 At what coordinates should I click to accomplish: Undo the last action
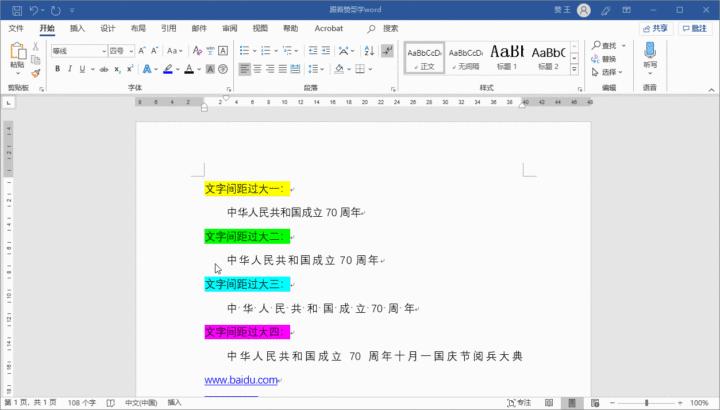(34, 10)
